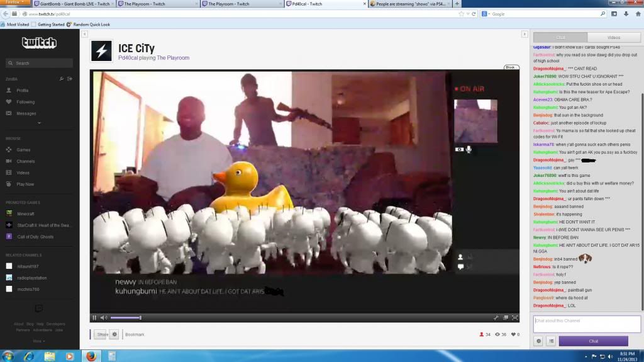644x362 pixels.
Task: Switch to GiantBomb Live Twitch tab
Action: pos(72,4)
